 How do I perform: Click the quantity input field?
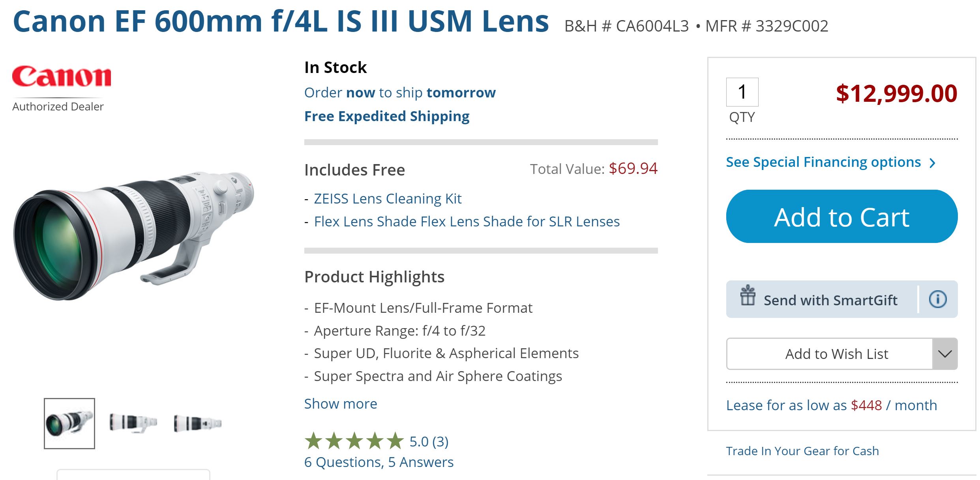[x=742, y=92]
